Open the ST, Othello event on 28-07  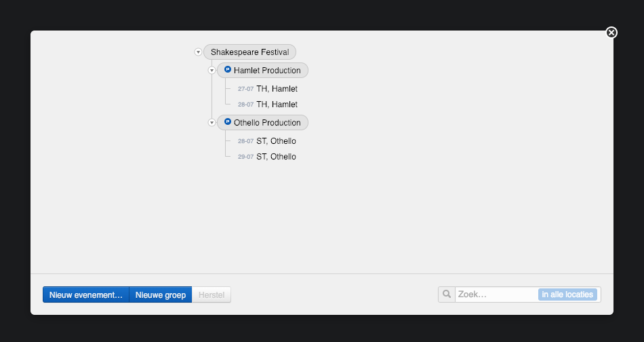pos(276,141)
